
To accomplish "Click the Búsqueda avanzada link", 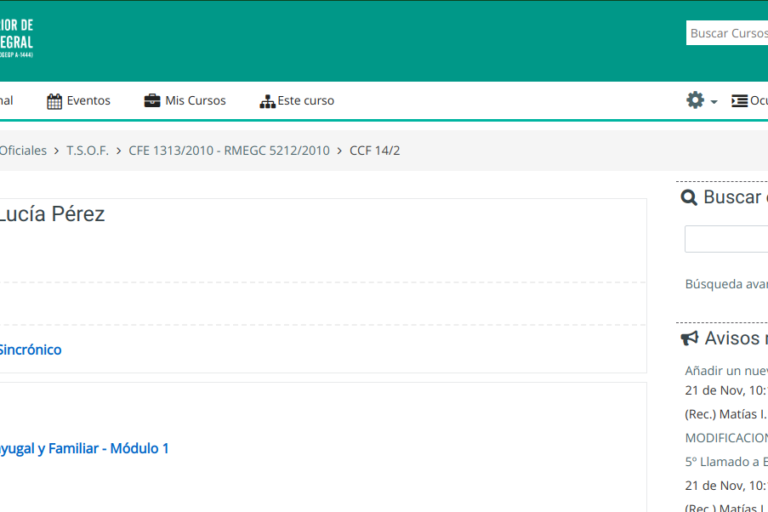I will [x=726, y=284].
